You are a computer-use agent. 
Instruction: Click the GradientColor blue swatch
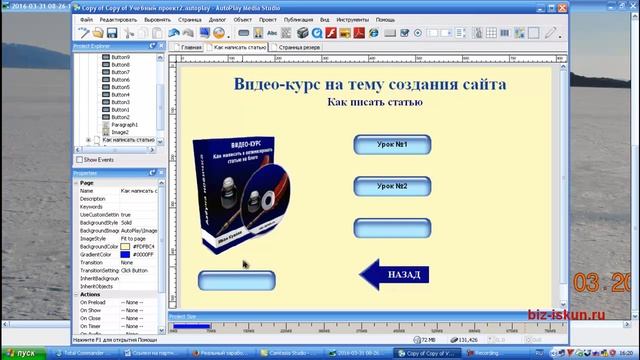(x=125, y=255)
